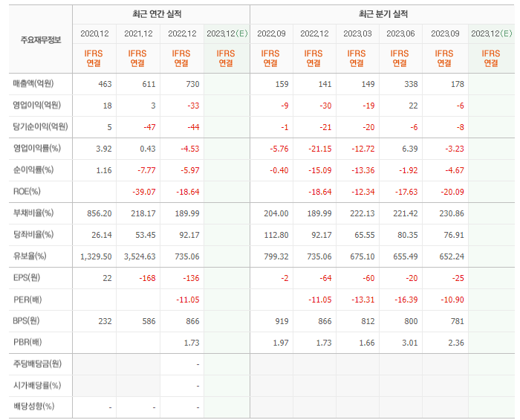Click the EPS value -168

coord(148,278)
